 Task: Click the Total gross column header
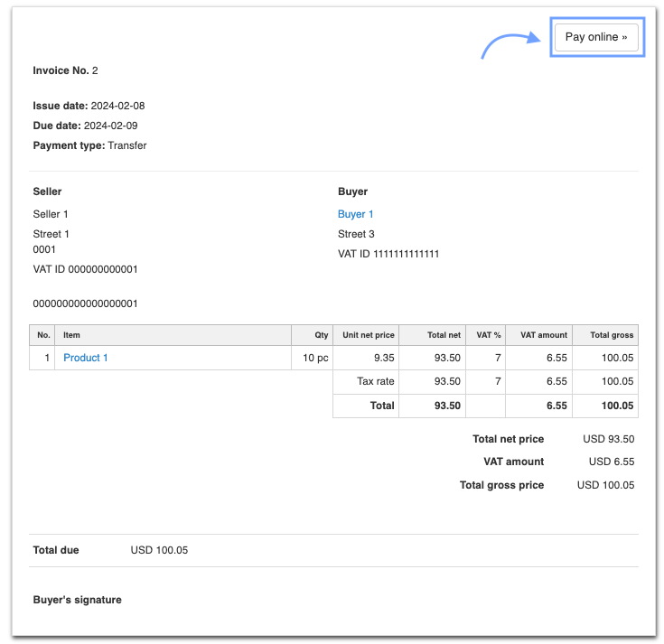612,335
